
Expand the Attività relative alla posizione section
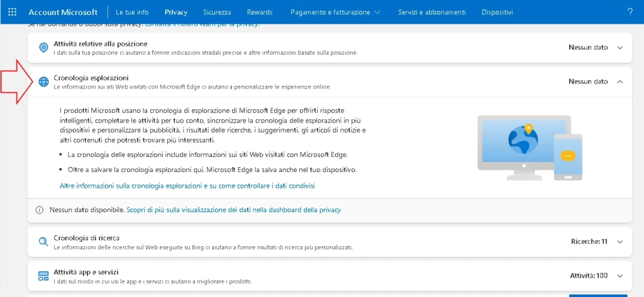619,48
